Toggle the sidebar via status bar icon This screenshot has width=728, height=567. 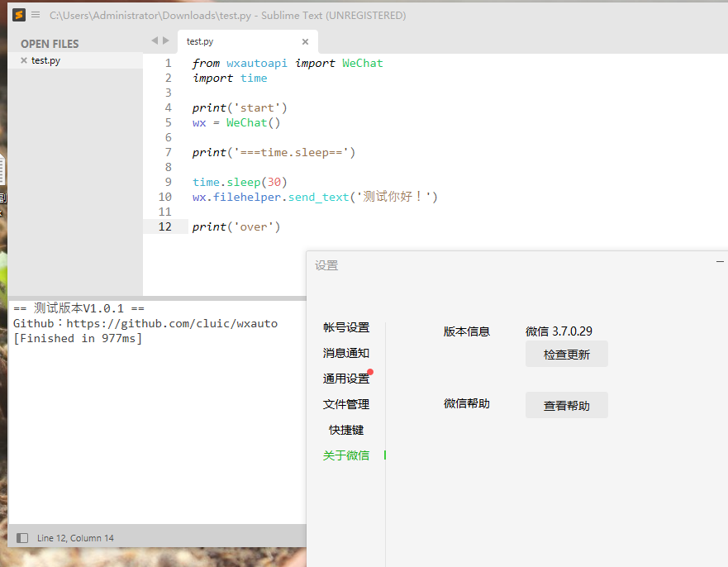22,538
